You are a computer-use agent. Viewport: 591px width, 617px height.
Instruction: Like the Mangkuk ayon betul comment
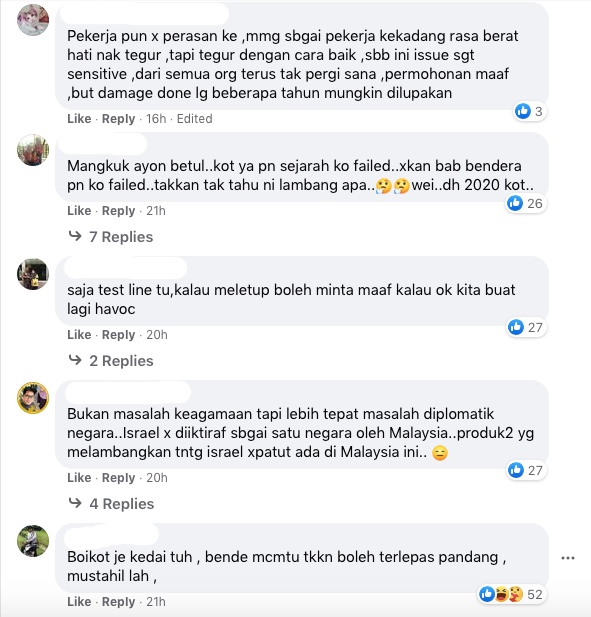79,211
